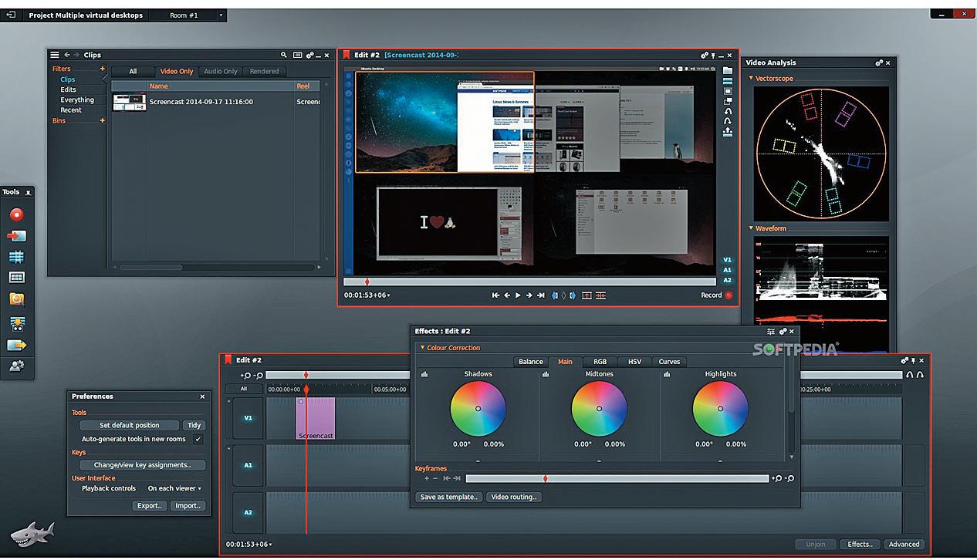Select the Audio Only tab in Clips
Image resolution: width=977 pixels, height=560 pixels.
pos(221,72)
